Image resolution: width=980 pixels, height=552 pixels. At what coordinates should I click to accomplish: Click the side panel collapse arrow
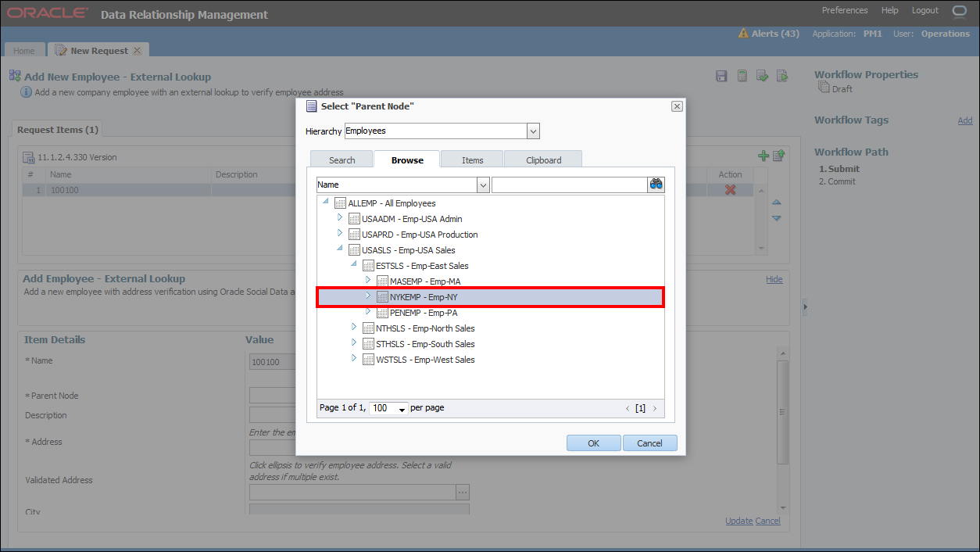[804, 308]
